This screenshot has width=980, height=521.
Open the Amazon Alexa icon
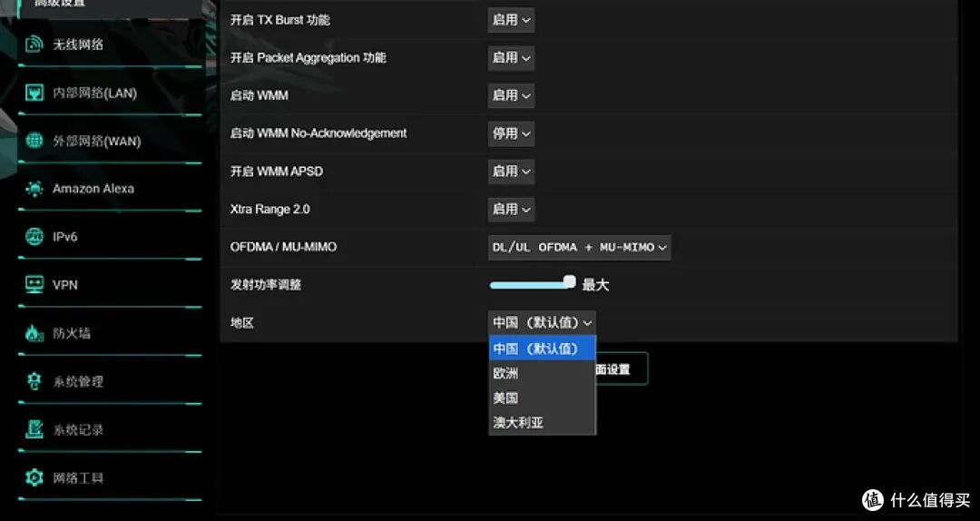[x=34, y=188]
